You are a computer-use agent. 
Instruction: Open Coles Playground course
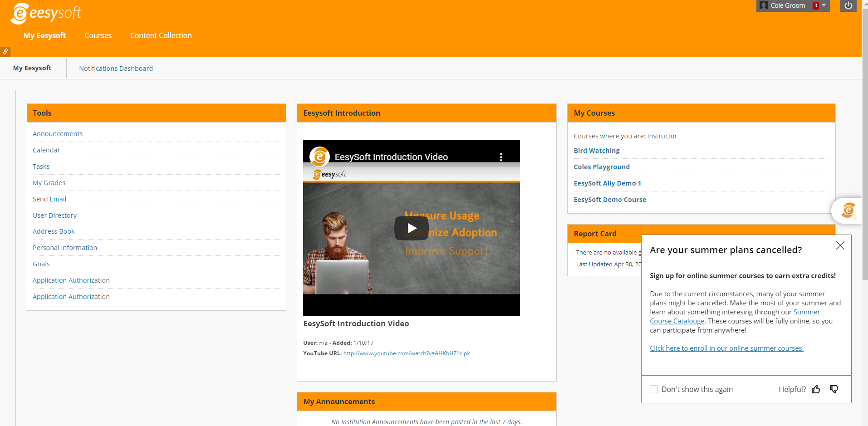[602, 167]
